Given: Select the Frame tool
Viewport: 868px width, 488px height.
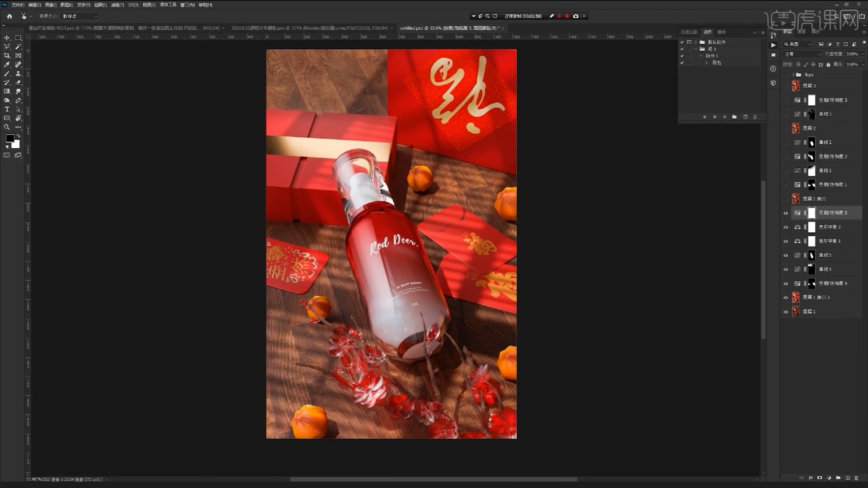Looking at the screenshot, I should tap(18, 56).
